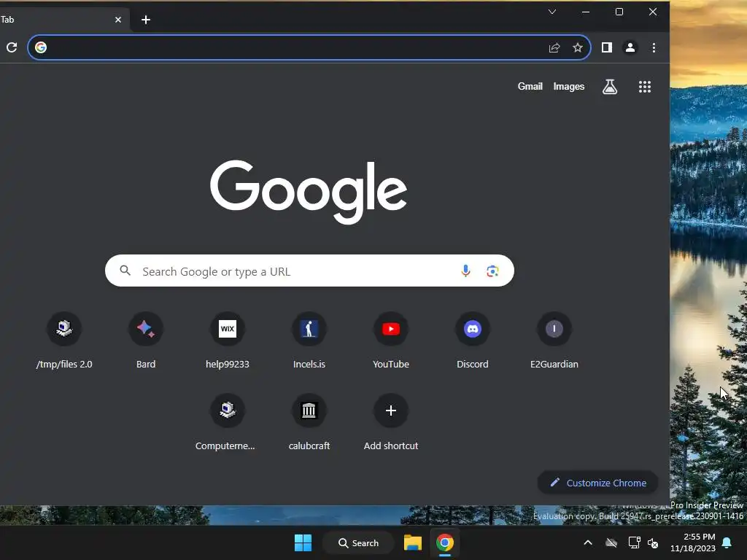
Task: Open a new tab with the plus button
Action: click(146, 20)
